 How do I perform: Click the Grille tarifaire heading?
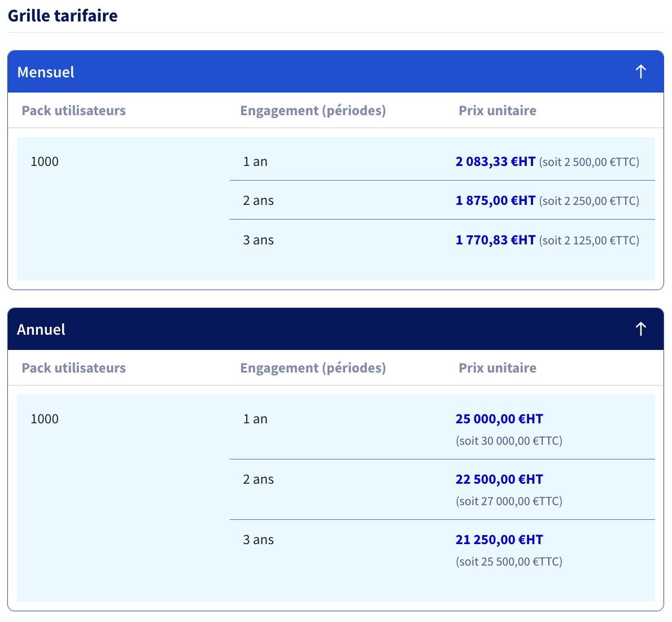[63, 15]
